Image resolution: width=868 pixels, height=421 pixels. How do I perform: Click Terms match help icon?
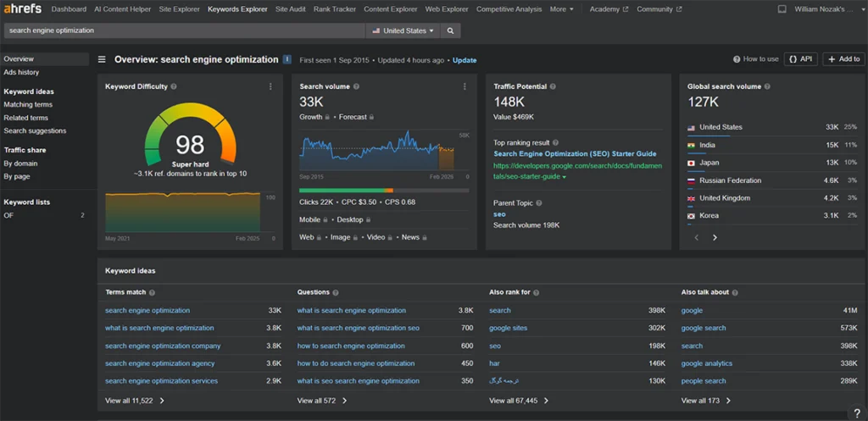click(x=153, y=292)
